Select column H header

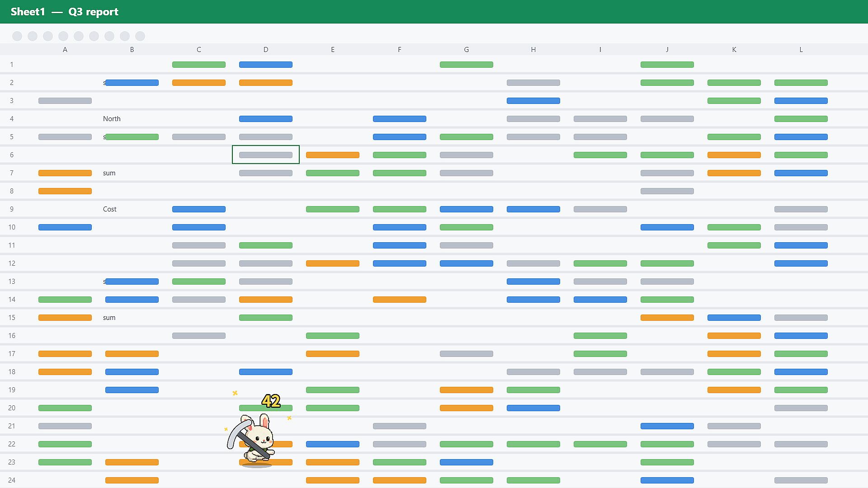(533, 50)
